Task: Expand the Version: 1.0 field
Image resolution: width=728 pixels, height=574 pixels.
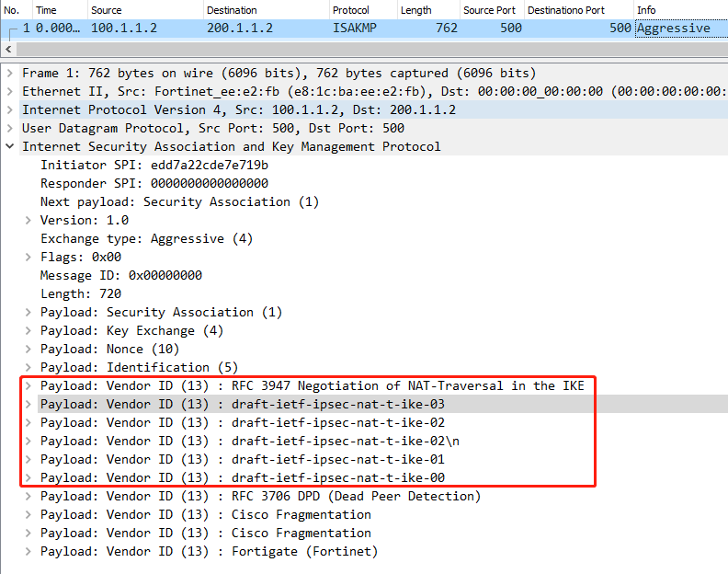Action: [x=28, y=220]
